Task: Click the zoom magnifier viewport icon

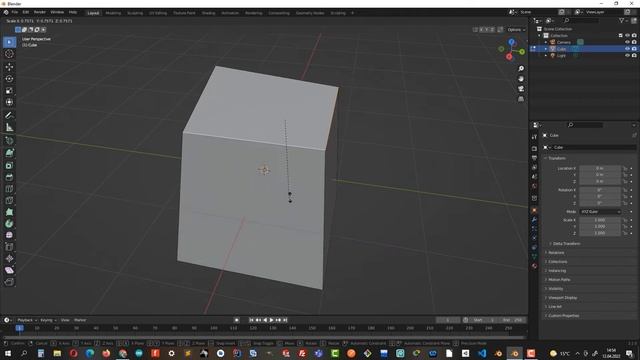Action: 521,69
